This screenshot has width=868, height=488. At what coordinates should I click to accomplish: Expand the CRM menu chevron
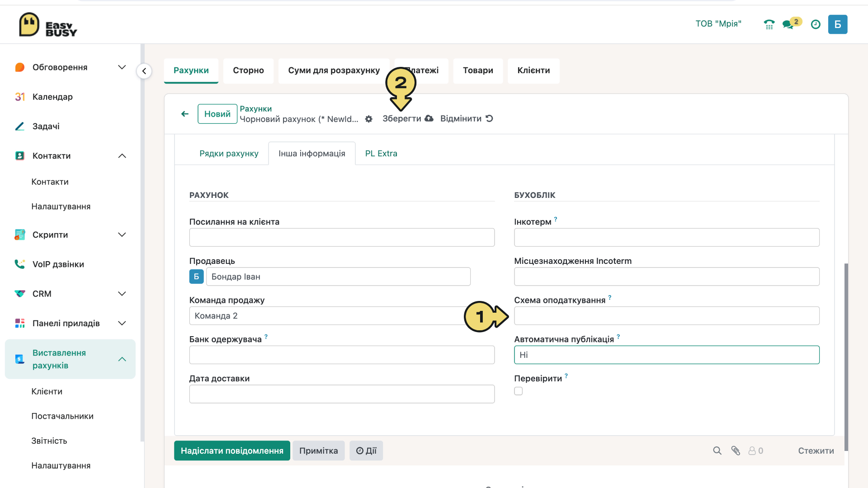tap(122, 294)
